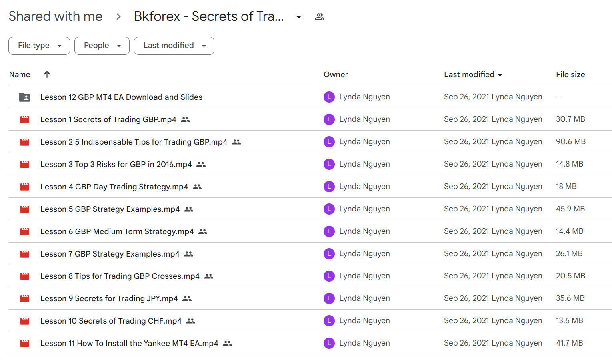Click the shared people icon beside folder title
612x364 pixels.
(320, 17)
